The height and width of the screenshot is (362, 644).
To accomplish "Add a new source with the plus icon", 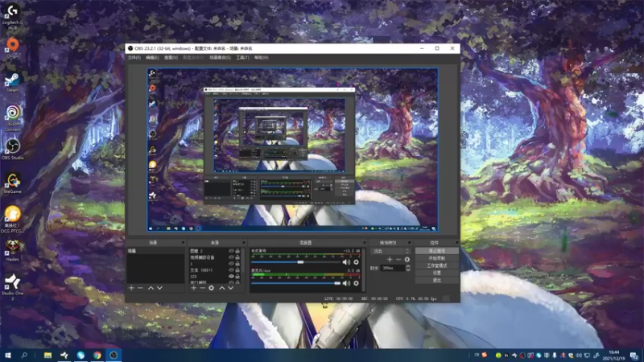I will click(x=193, y=288).
